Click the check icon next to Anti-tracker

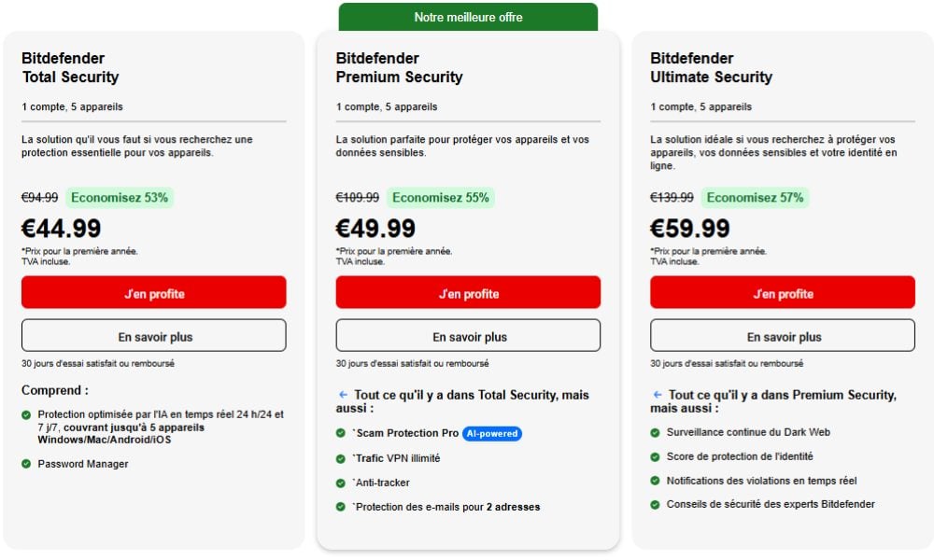(341, 483)
